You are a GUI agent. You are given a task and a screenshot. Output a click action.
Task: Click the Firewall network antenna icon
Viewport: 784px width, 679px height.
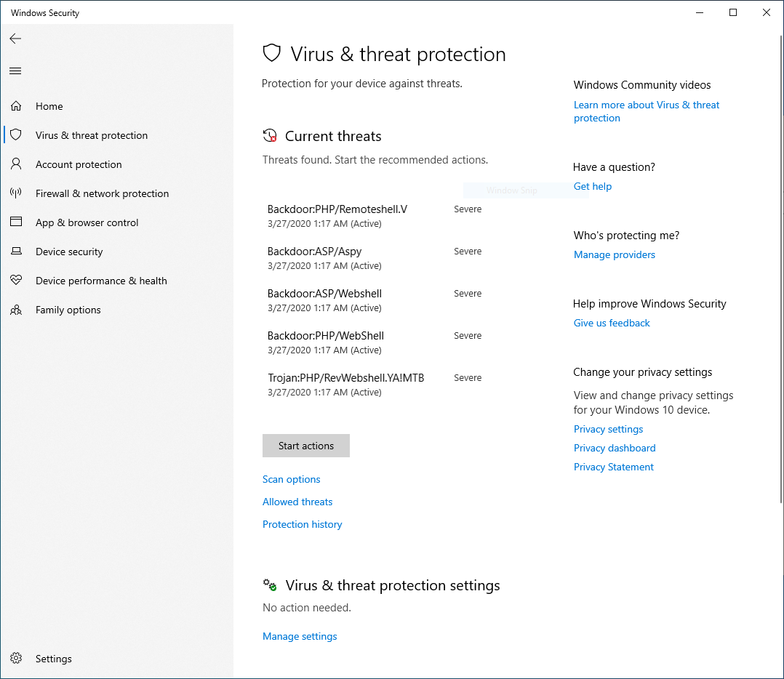16,193
